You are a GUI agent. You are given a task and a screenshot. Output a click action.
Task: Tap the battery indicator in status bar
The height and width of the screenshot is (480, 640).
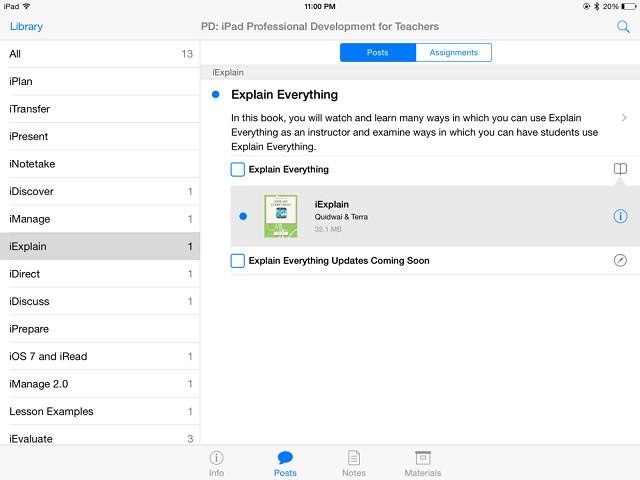click(628, 7)
